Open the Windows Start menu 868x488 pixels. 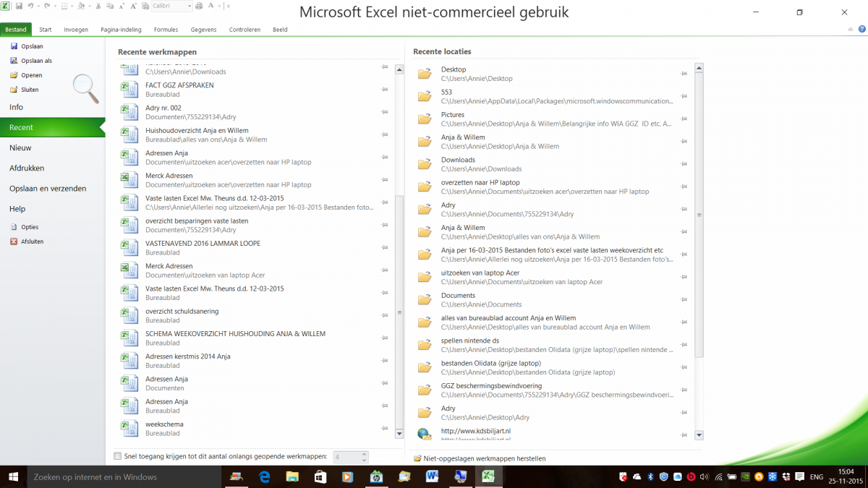[x=13, y=477]
